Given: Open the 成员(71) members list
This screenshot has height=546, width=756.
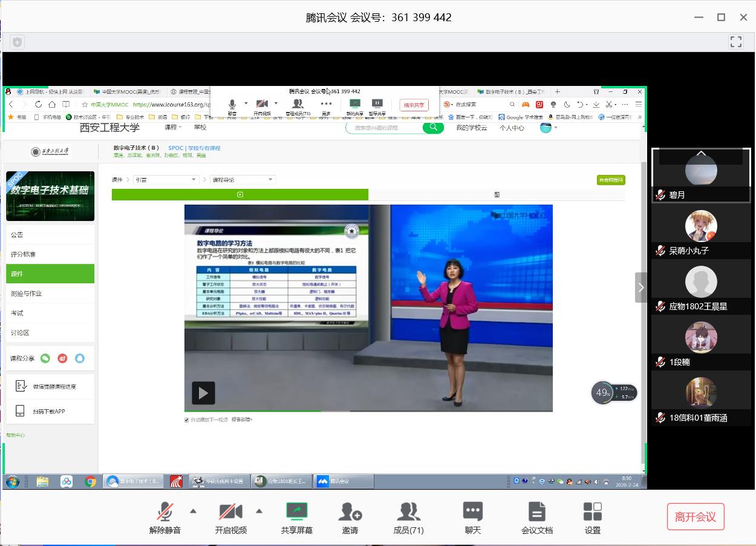Looking at the screenshot, I should 408,518.
